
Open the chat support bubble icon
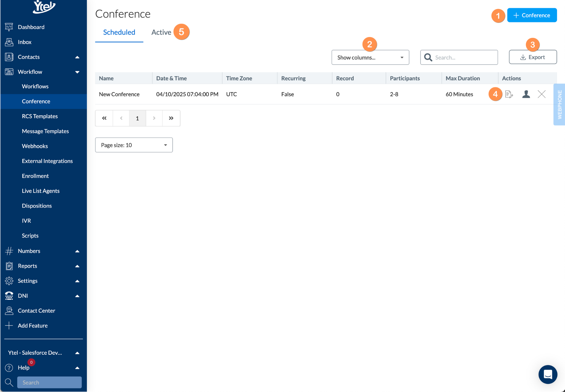click(x=548, y=374)
